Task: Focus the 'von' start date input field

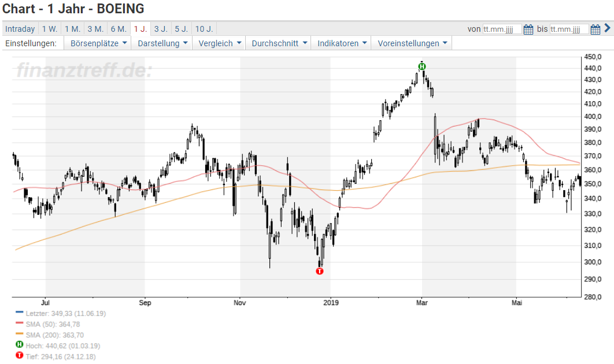Action: point(502,29)
